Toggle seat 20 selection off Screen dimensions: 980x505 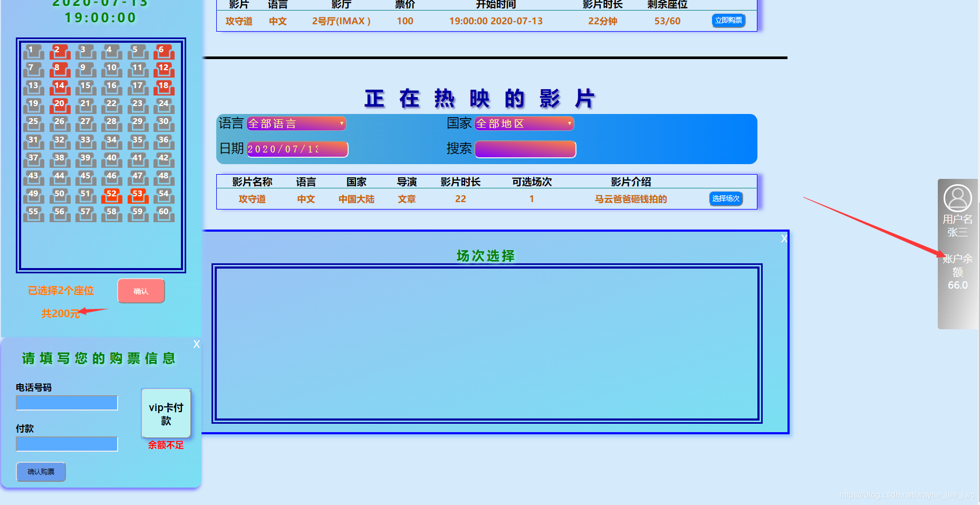[60, 105]
